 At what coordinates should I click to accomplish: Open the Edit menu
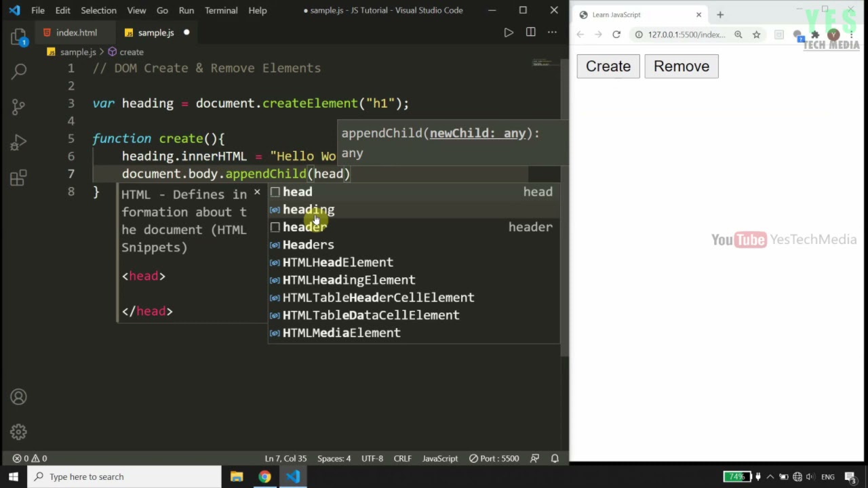pyautogui.click(x=62, y=10)
